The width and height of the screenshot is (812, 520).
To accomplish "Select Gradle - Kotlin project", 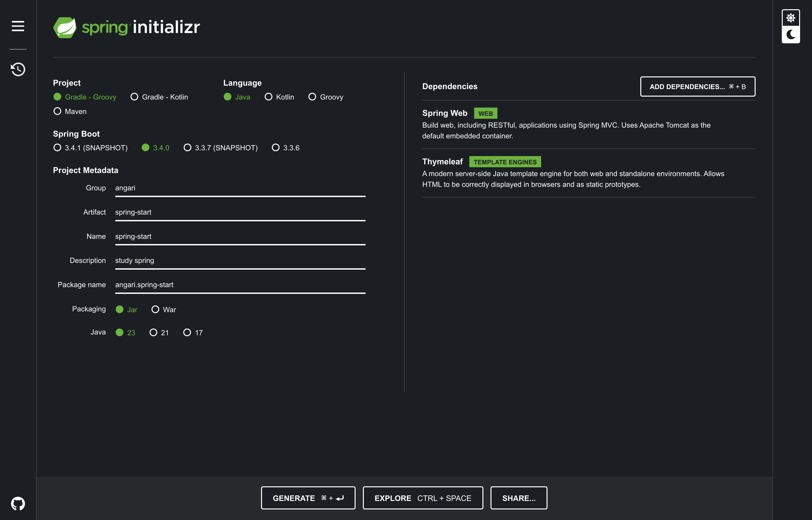I will (159, 97).
